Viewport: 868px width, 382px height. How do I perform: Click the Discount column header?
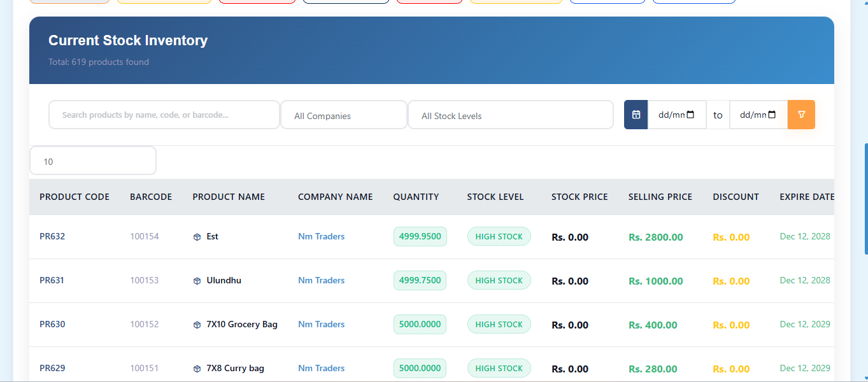tap(736, 197)
